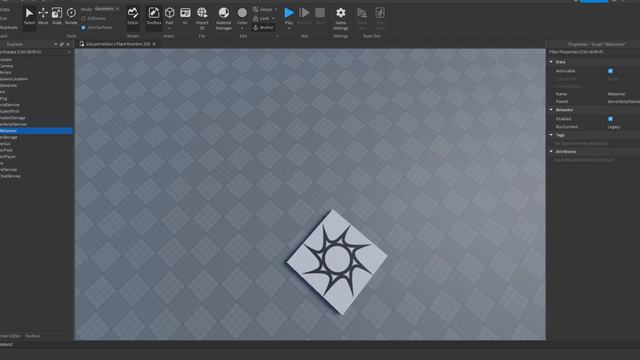Select SpawnLocation in Explorer tree
The image size is (640, 360).
[x=14, y=79]
